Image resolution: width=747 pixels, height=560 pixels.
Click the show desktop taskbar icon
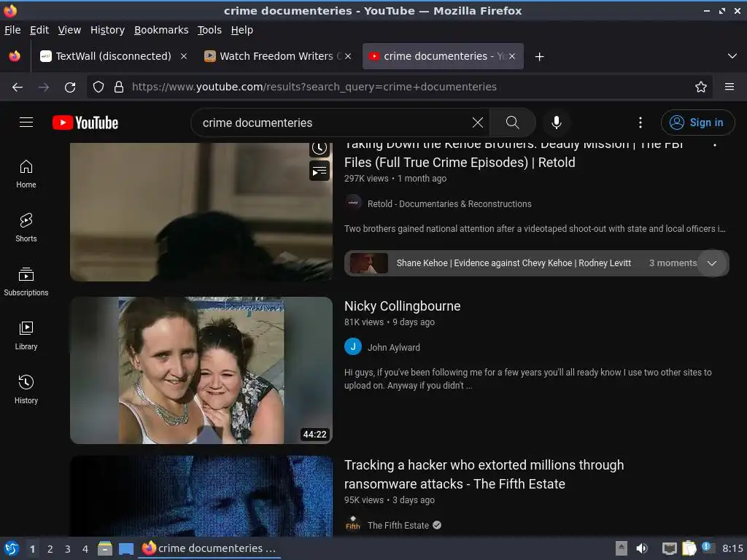[125, 548]
